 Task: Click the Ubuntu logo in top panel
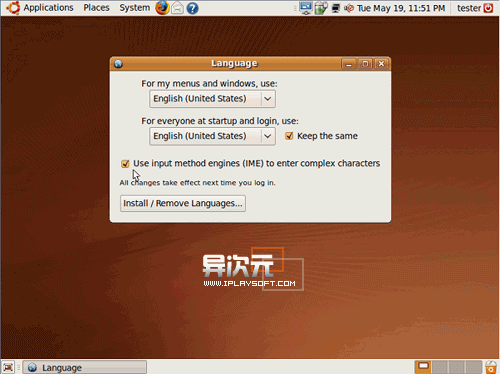[x=13, y=8]
